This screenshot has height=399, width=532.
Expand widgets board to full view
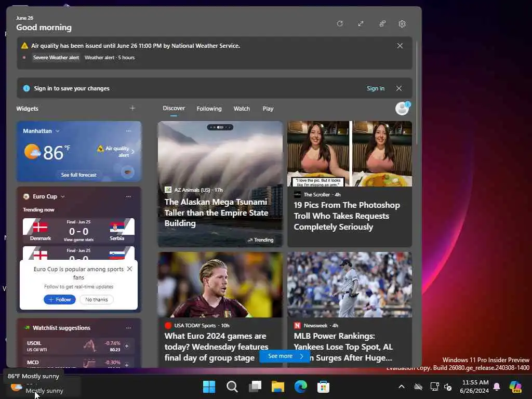[361, 24]
